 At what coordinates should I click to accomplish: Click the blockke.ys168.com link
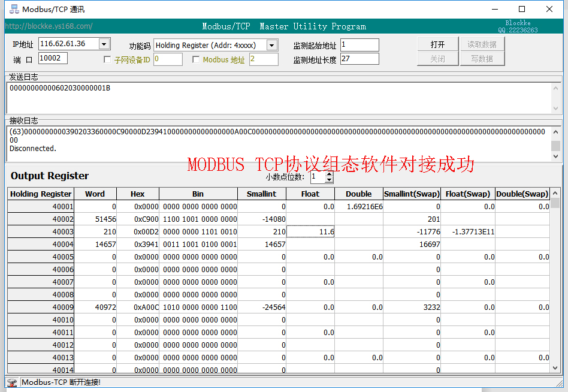click(49, 26)
